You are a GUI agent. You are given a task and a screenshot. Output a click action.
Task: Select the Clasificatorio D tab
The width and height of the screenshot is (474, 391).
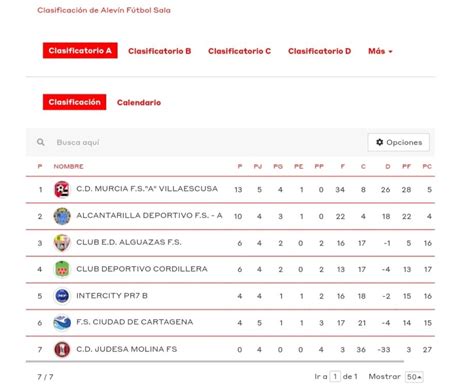point(319,51)
